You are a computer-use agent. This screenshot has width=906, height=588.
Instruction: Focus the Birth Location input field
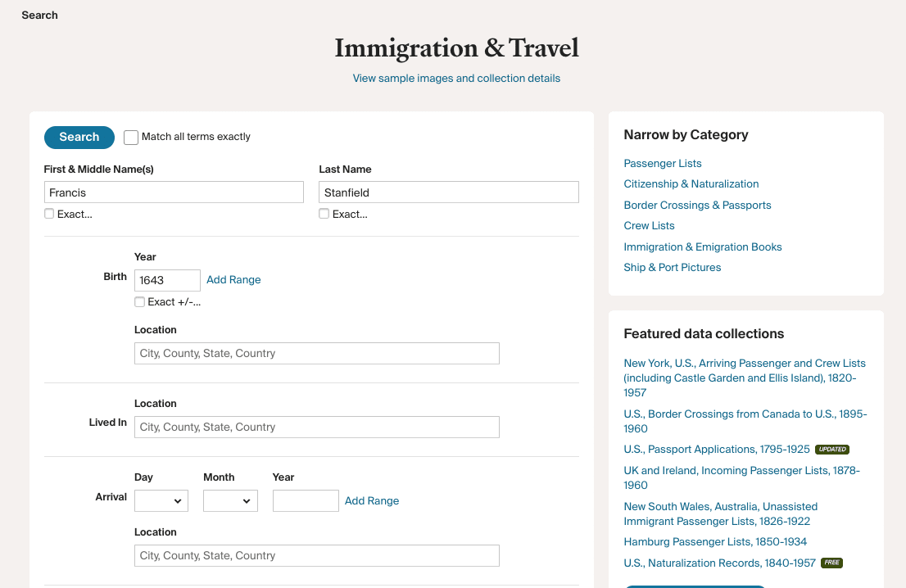click(x=317, y=354)
